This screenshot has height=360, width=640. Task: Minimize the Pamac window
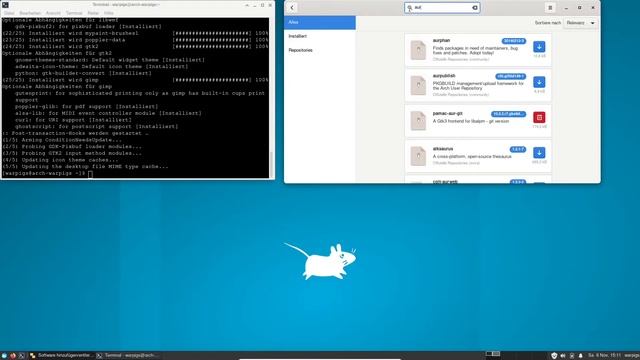coord(566,8)
